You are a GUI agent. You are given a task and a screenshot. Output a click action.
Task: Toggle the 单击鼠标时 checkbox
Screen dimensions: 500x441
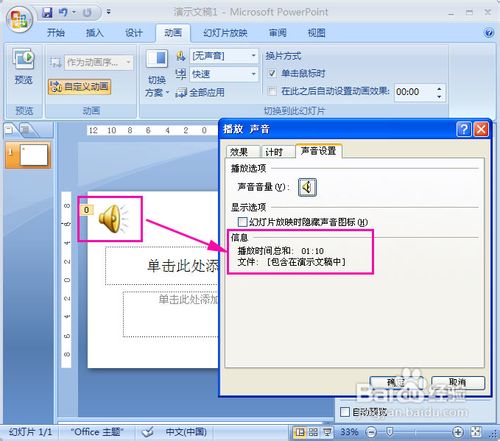(x=272, y=73)
